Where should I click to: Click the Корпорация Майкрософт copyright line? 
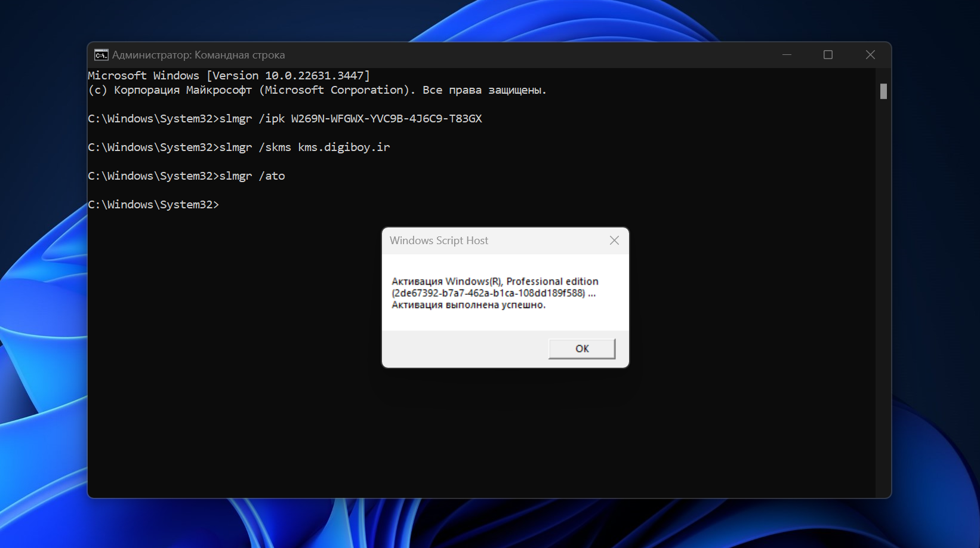317,90
